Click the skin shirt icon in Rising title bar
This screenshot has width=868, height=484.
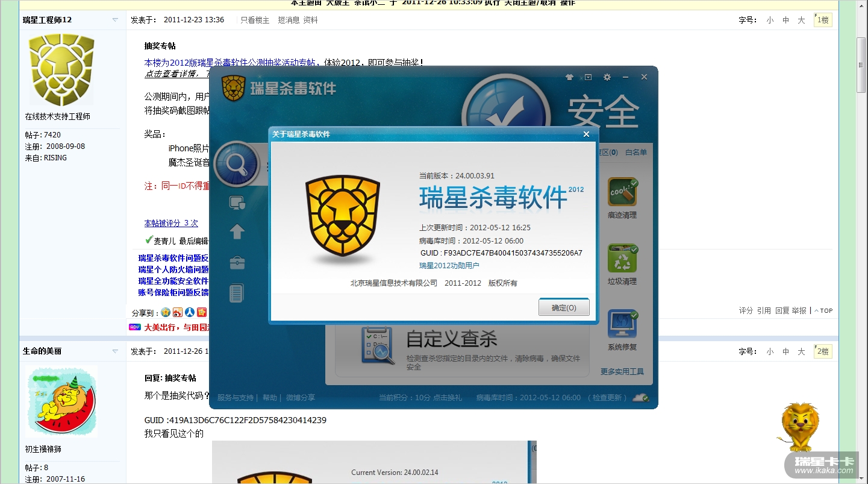[570, 77]
